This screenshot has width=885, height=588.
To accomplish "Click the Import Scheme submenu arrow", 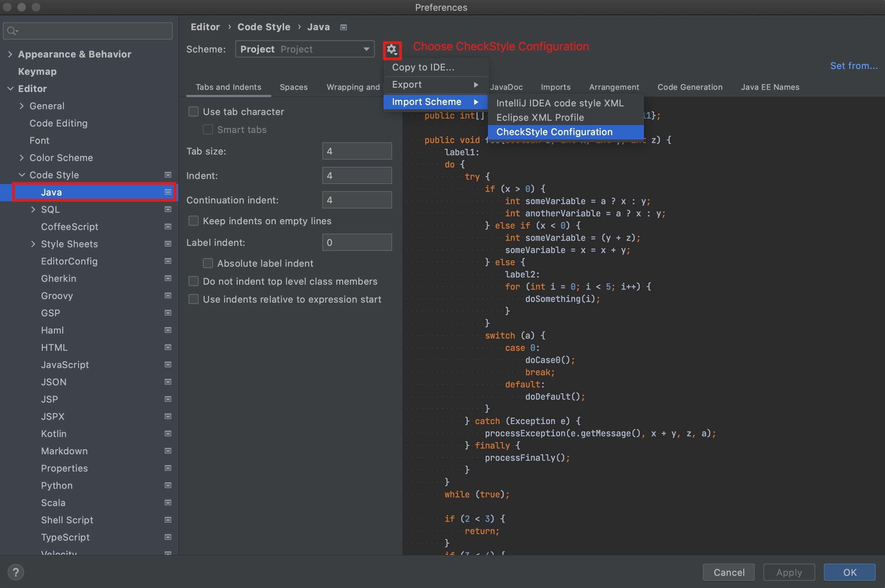I will pyautogui.click(x=477, y=102).
